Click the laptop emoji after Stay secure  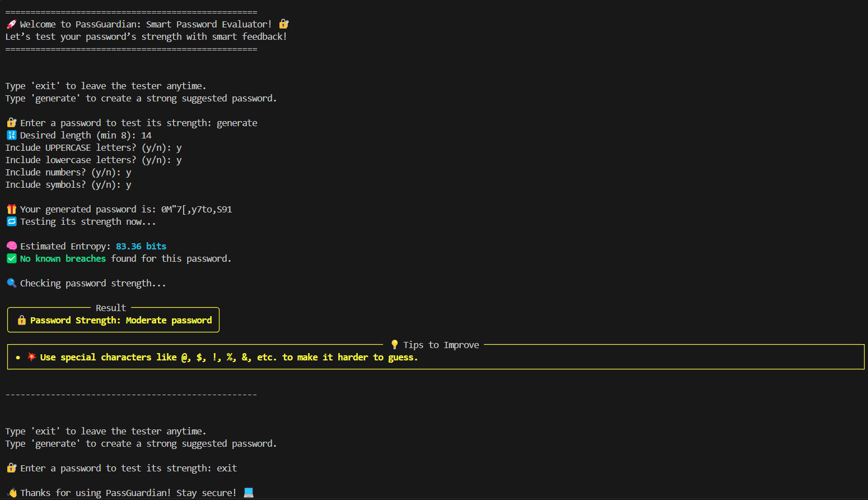249,493
